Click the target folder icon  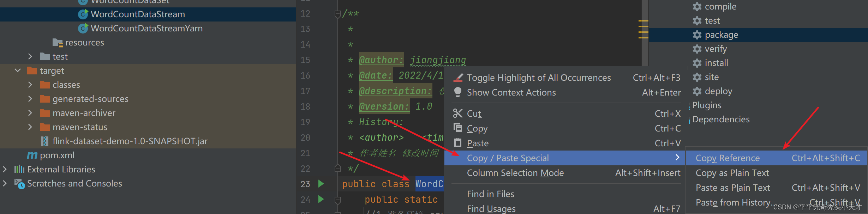click(x=32, y=71)
